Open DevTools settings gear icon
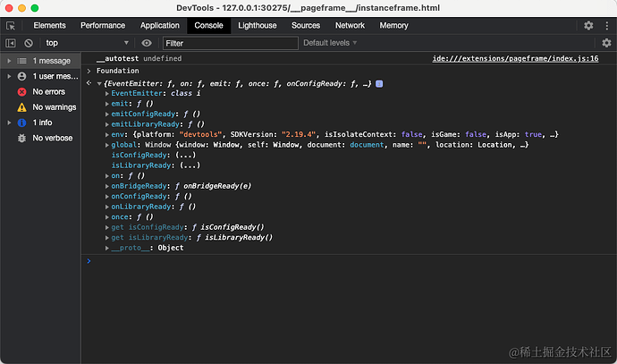617x364 pixels. click(588, 26)
